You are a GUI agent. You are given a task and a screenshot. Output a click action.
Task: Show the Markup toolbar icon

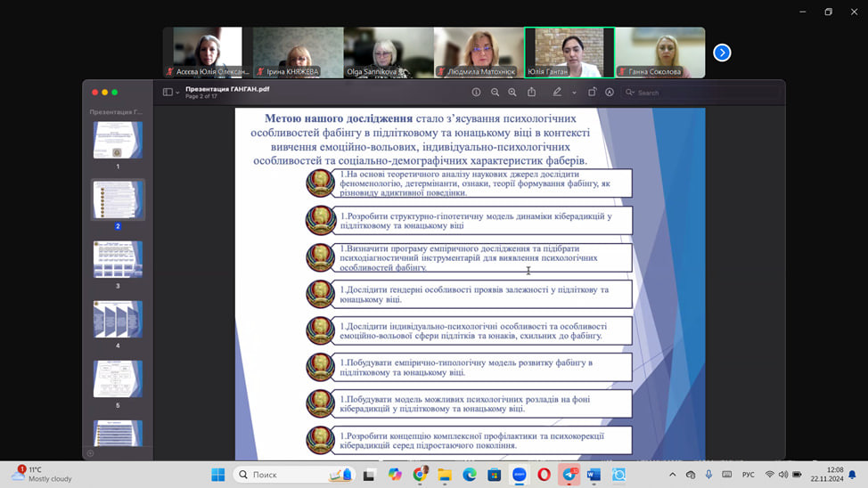pyautogui.click(x=610, y=93)
